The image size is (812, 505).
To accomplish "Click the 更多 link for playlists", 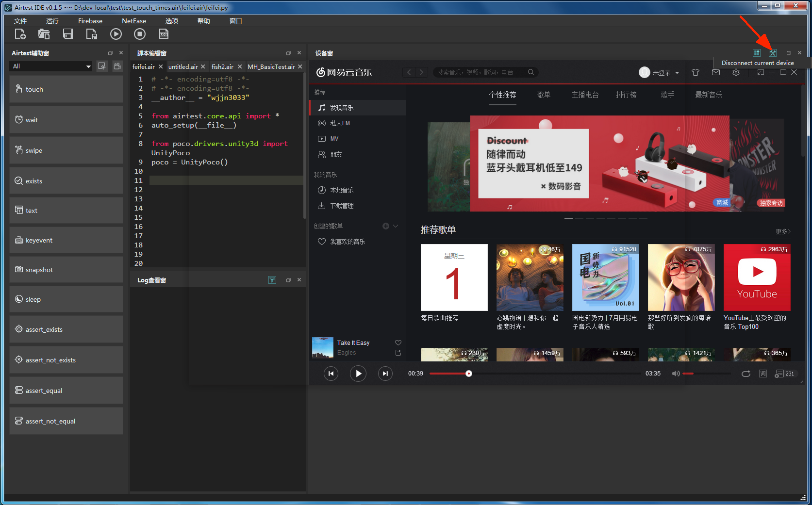I will click(783, 231).
